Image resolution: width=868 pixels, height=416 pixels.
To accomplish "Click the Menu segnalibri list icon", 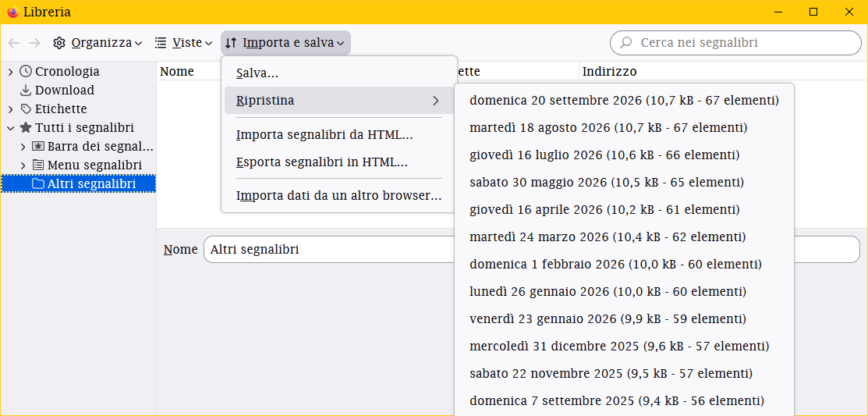I will click(x=38, y=165).
